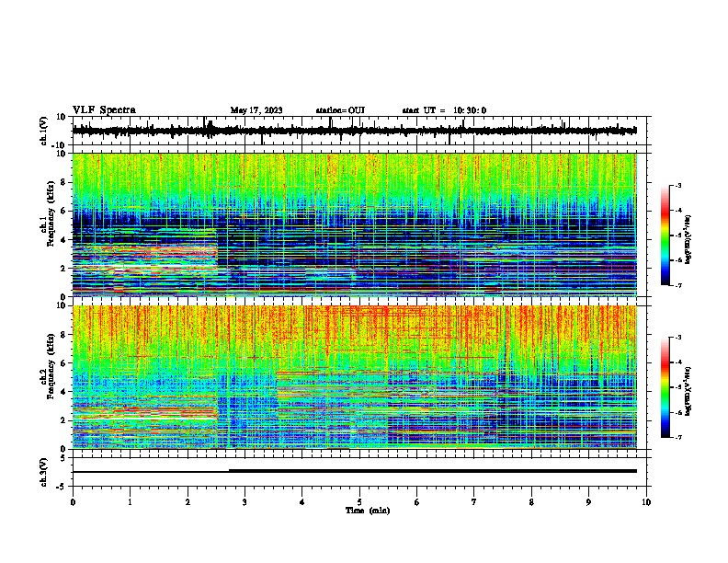Click time axis tick label "4"
The height and width of the screenshot is (563, 728).
pos(302,502)
